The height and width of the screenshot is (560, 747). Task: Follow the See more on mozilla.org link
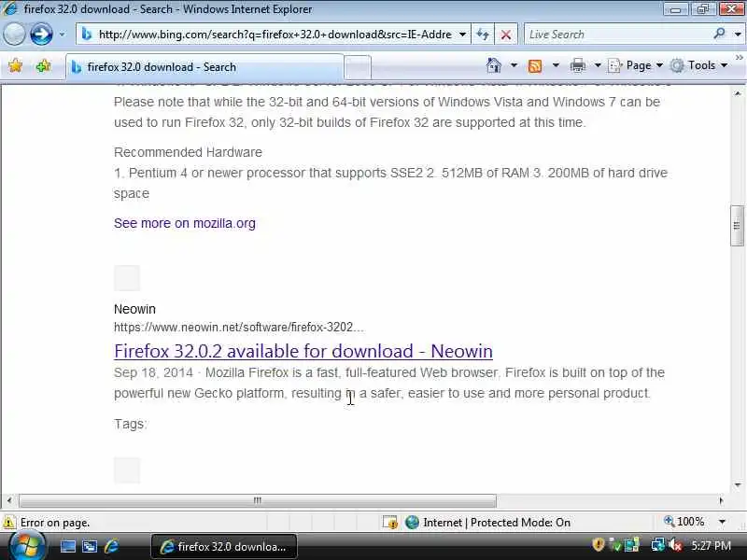184,223
